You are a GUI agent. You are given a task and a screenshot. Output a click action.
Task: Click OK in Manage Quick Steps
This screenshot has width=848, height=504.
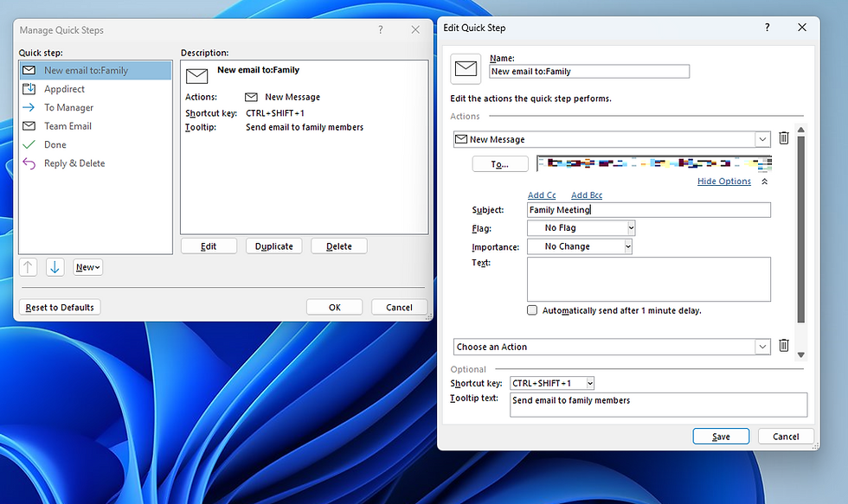pos(335,308)
